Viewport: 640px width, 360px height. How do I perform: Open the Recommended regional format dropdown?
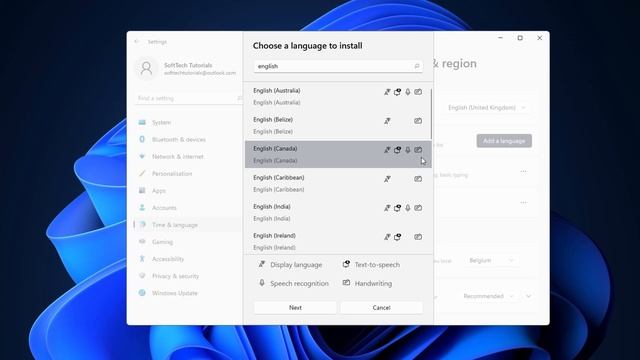[x=489, y=296]
